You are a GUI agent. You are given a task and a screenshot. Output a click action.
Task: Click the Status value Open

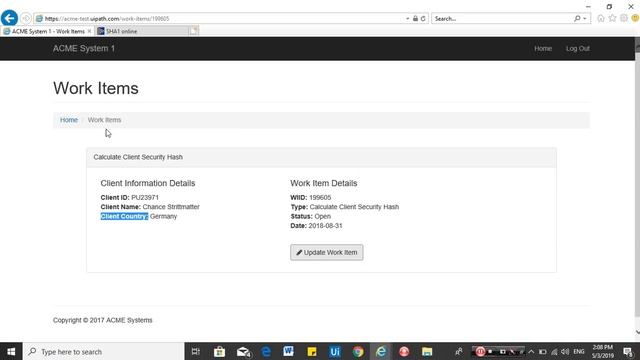pos(322,216)
